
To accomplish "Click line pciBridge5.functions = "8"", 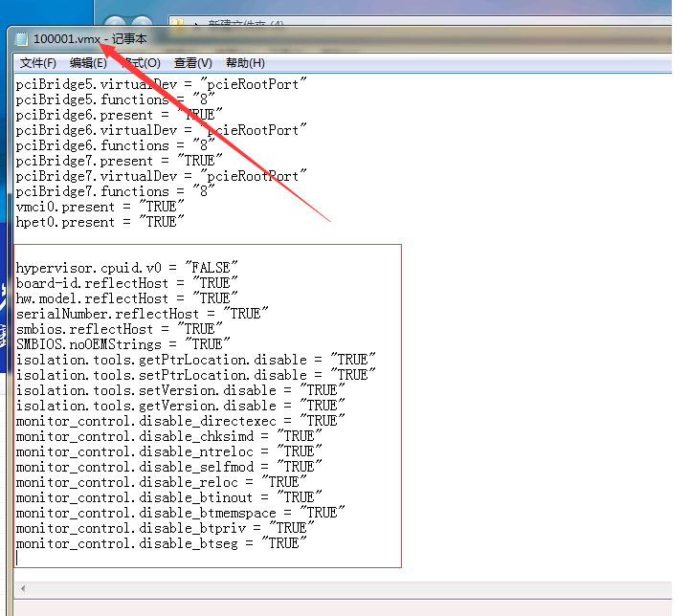I will point(115,99).
